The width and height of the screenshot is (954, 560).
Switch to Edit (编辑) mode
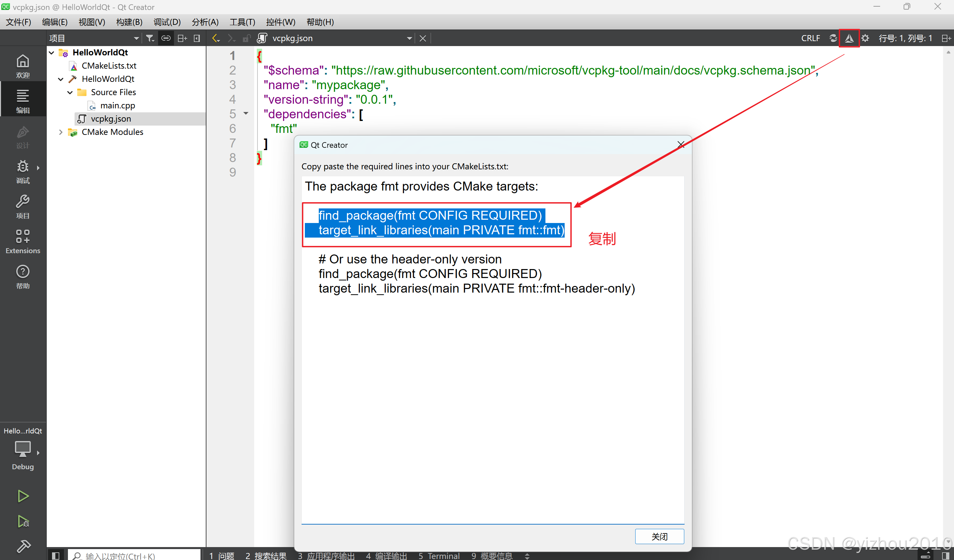[23, 101]
